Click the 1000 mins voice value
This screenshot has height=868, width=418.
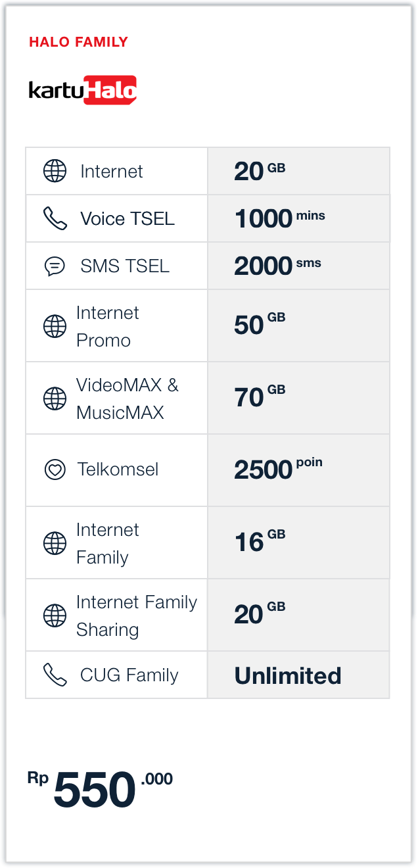[x=279, y=218]
